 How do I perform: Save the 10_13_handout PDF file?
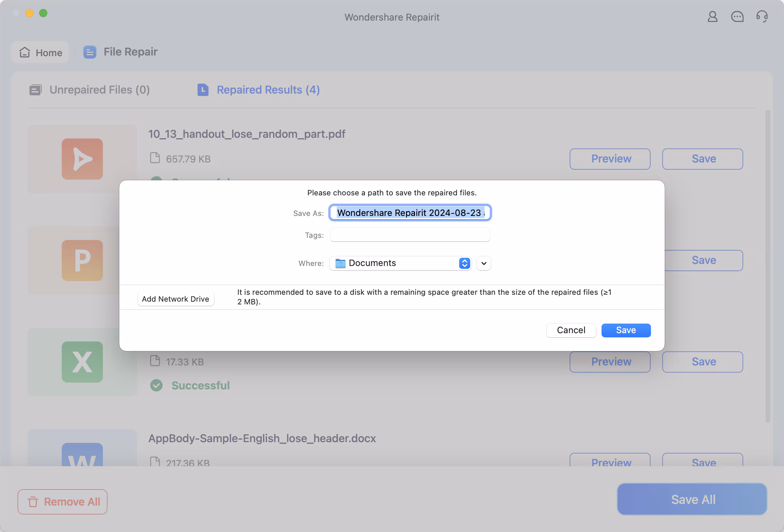pos(703,159)
